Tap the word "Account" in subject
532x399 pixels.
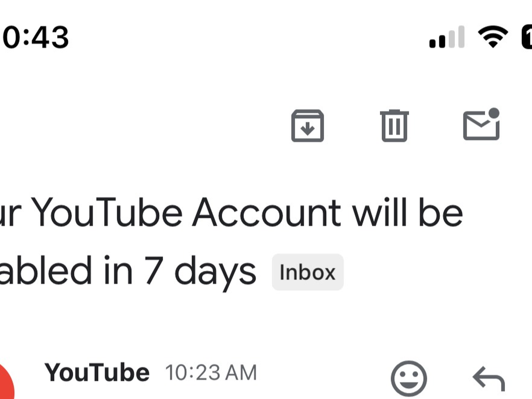tap(266, 213)
